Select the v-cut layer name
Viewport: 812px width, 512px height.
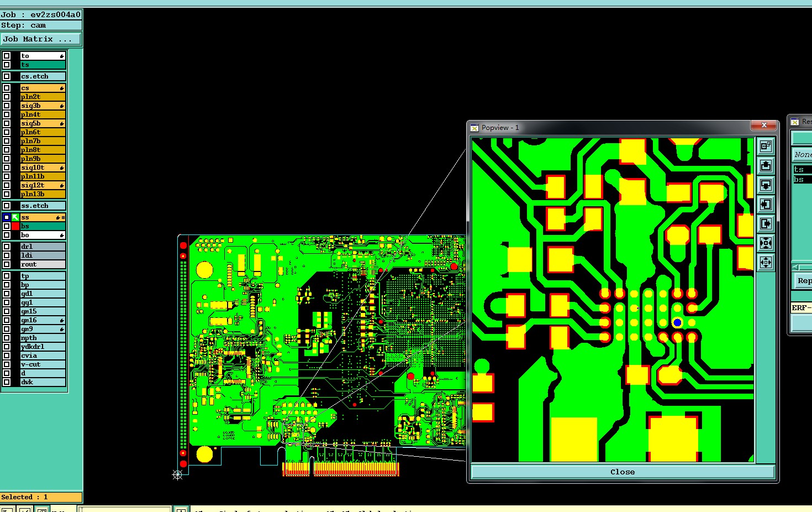pos(43,364)
